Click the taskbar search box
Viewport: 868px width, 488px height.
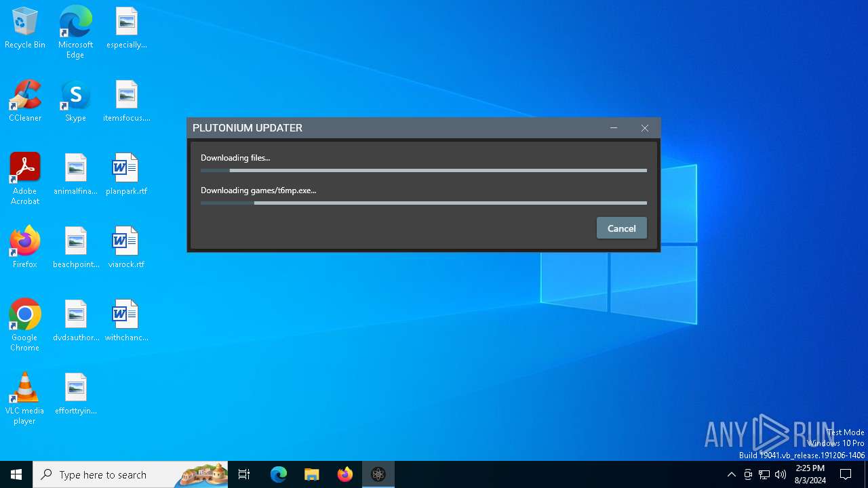tap(130, 474)
